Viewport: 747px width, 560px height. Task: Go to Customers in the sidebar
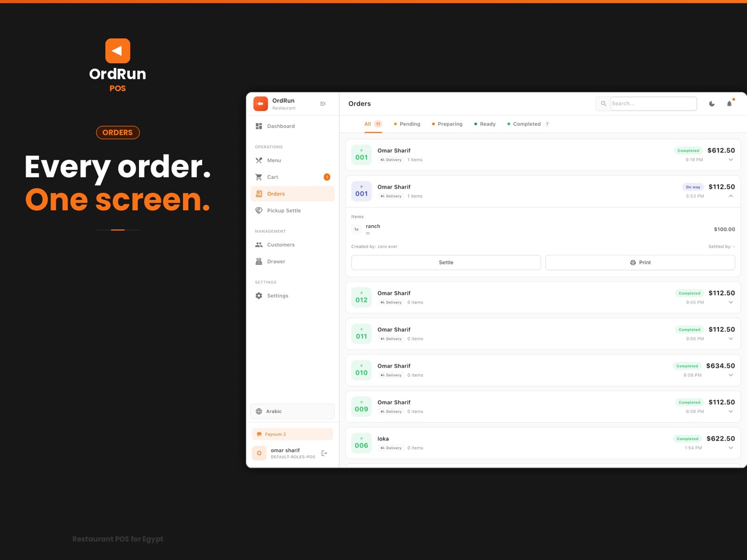pos(292,245)
